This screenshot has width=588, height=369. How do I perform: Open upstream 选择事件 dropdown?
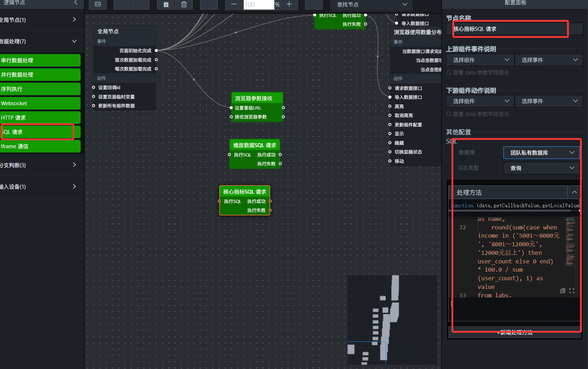[x=549, y=60]
